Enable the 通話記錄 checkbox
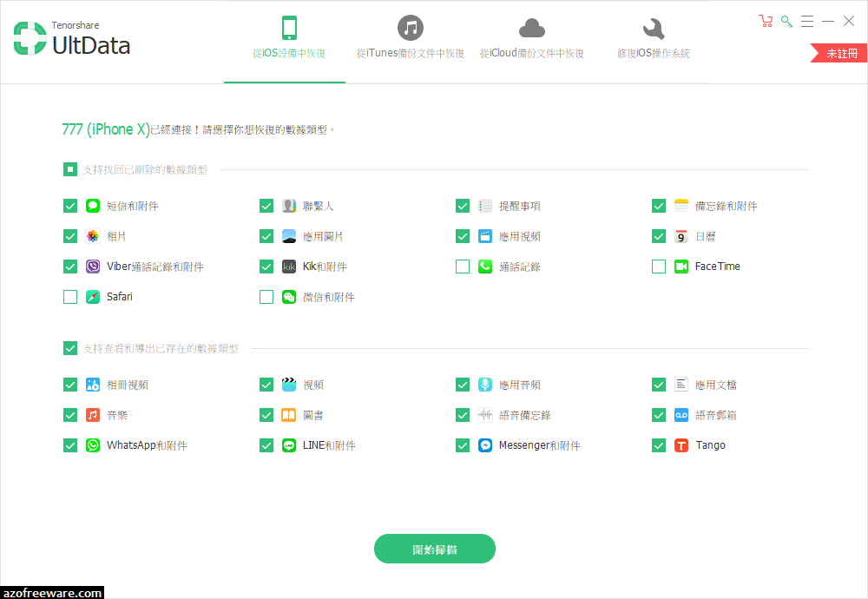Image resolution: width=868 pixels, height=599 pixels. tap(463, 267)
